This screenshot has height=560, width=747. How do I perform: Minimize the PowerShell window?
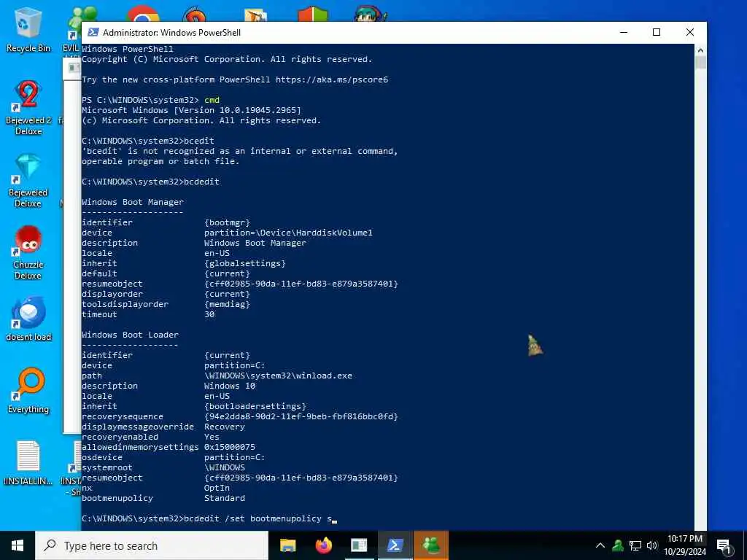point(624,32)
